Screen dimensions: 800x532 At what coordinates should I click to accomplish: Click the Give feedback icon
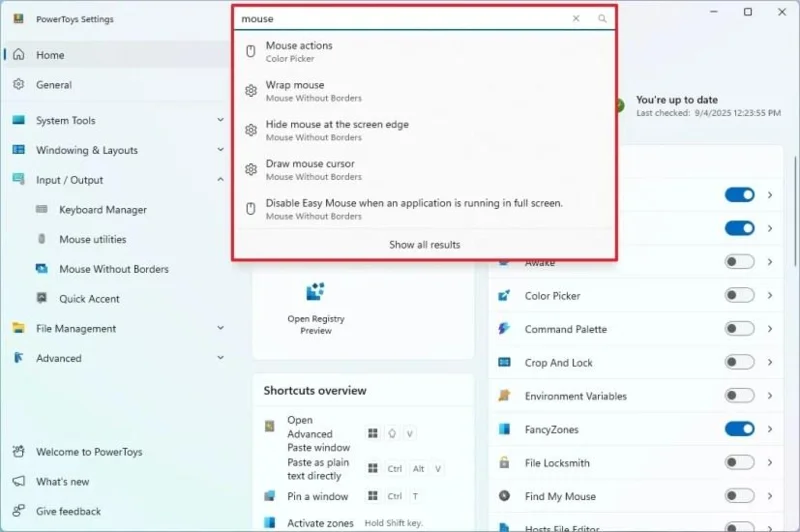(19, 511)
